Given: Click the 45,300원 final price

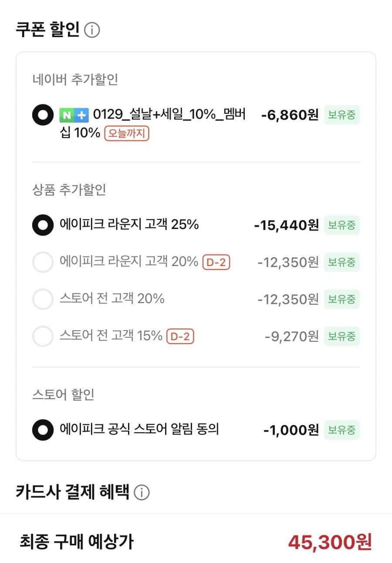Looking at the screenshot, I should click(330, 542).
